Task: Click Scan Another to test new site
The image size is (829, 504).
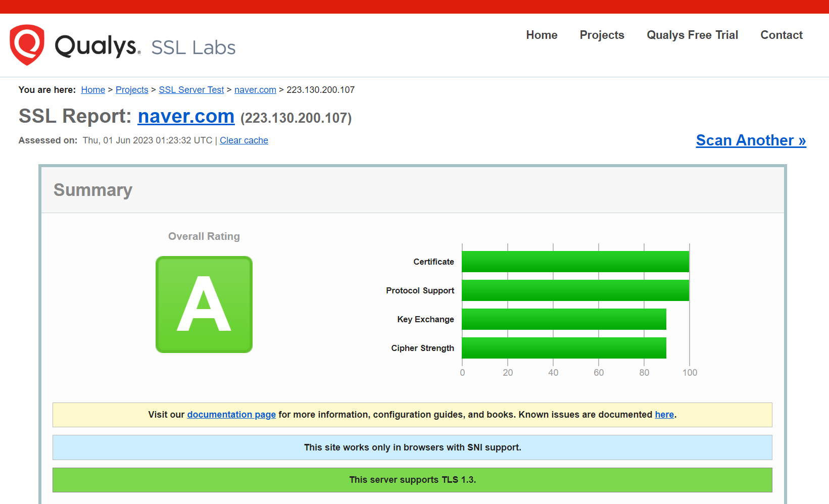Action: click(x=750, y=140)
